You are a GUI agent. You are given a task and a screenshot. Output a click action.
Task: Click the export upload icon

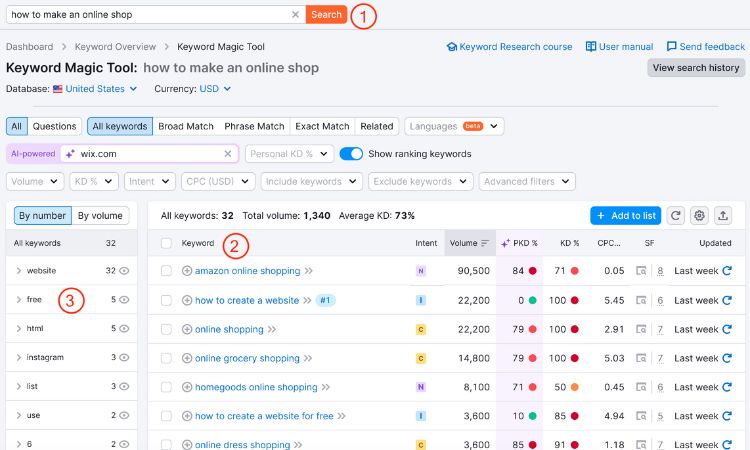(723, 216)
